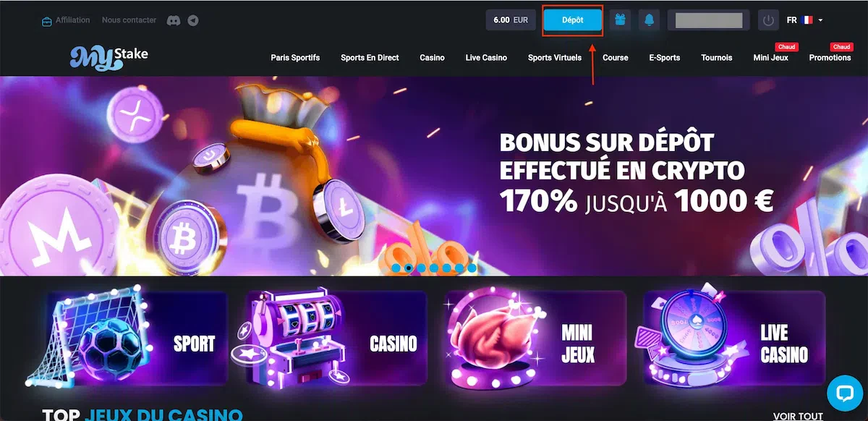Open the gift box bonuses icon
868x421 pixels.
click(x=620, y=20)
